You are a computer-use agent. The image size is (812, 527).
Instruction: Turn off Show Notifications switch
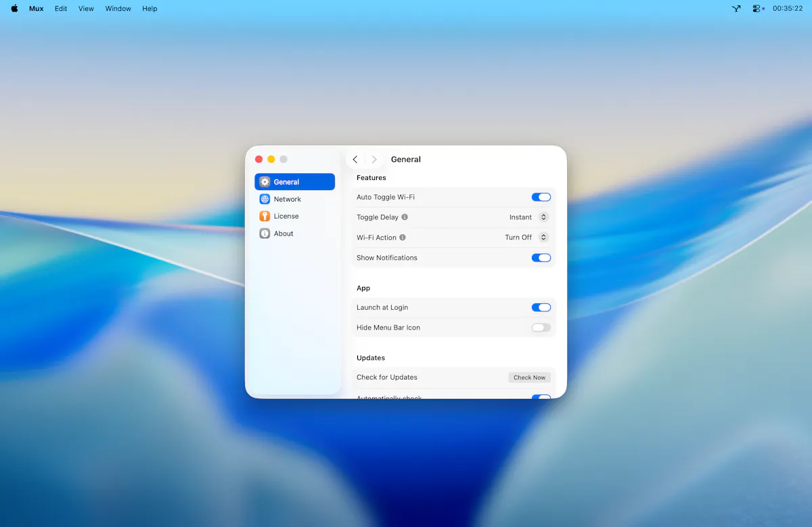click(x=541, y=258)
